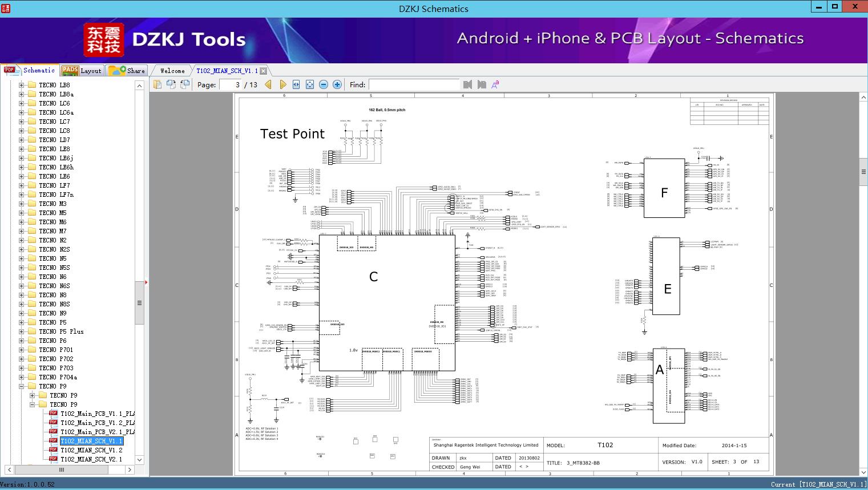
Task: Select the TECNO LE6j folder
Action: pyautogui.click(x=56, y=158)
